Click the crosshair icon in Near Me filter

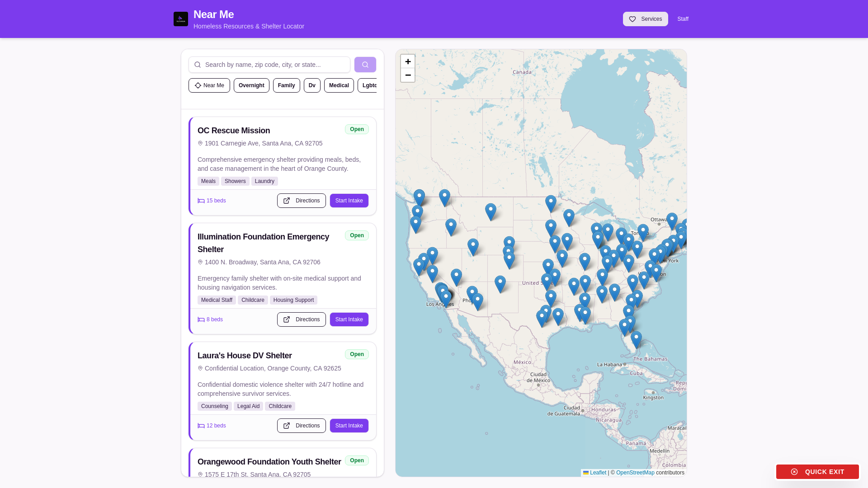(x=198, y=85)
